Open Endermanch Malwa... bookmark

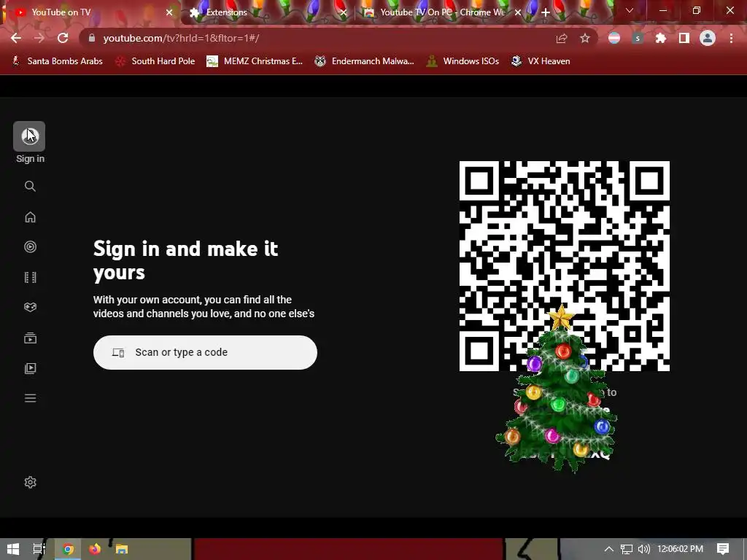pyautogui.click(x=365, y=61)
